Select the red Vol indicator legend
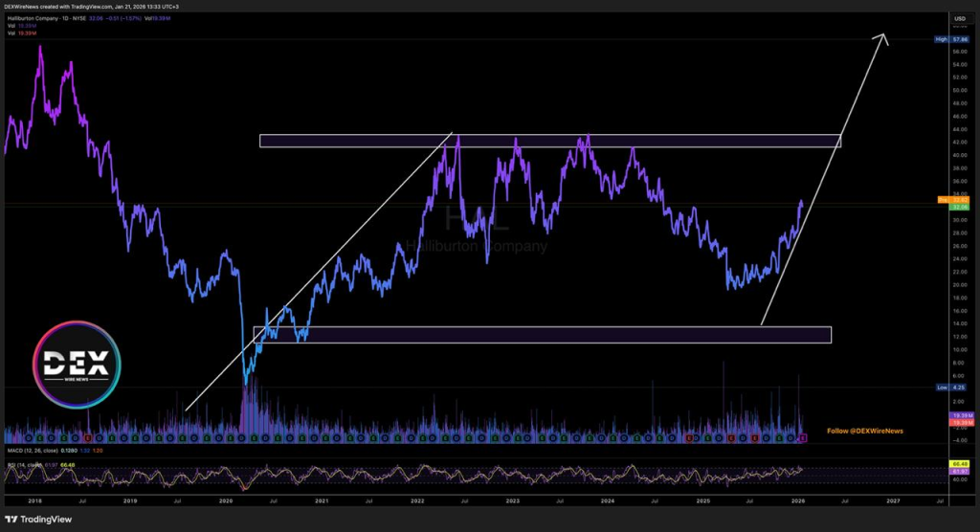 (x=22, y=33)
